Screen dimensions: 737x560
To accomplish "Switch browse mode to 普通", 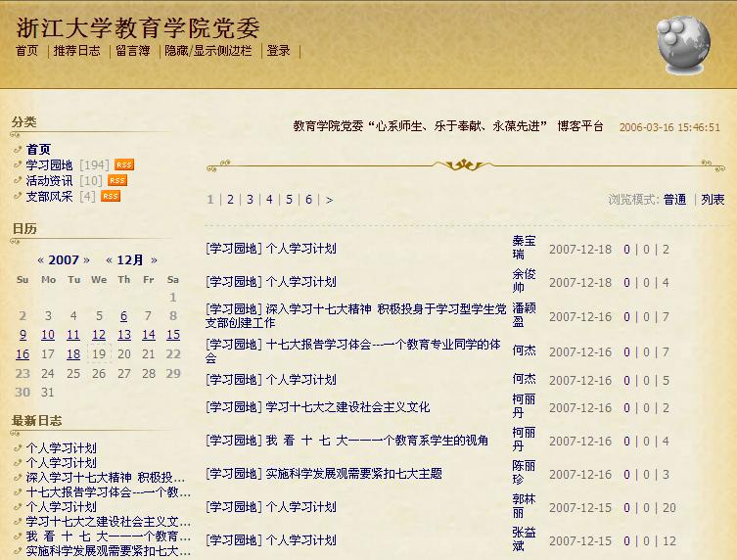I will (674, 200).
